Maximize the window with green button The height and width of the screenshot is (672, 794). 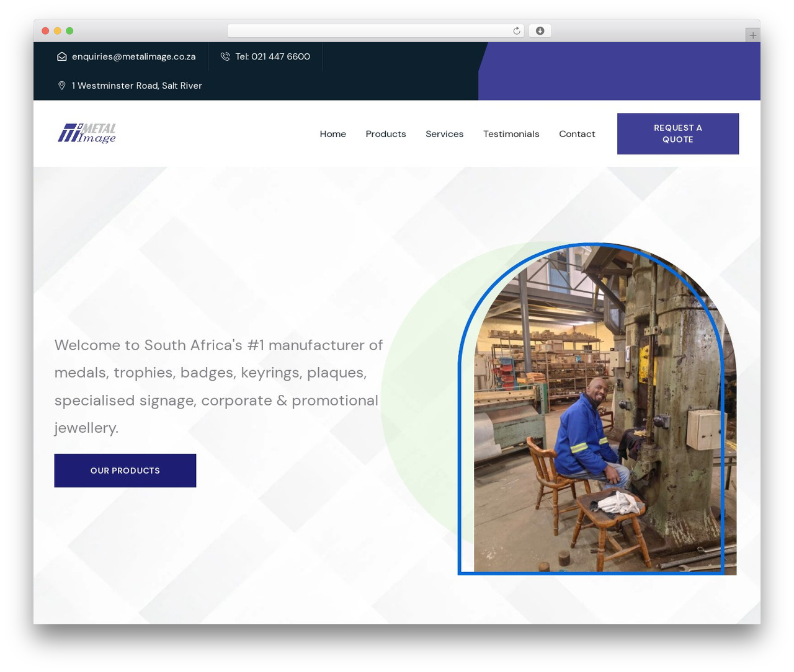point(69,31)
